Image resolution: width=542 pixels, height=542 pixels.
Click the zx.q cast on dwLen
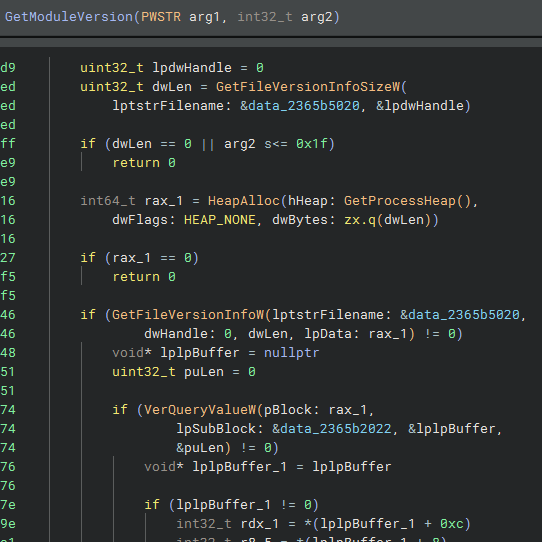click(x=360, y=220)
